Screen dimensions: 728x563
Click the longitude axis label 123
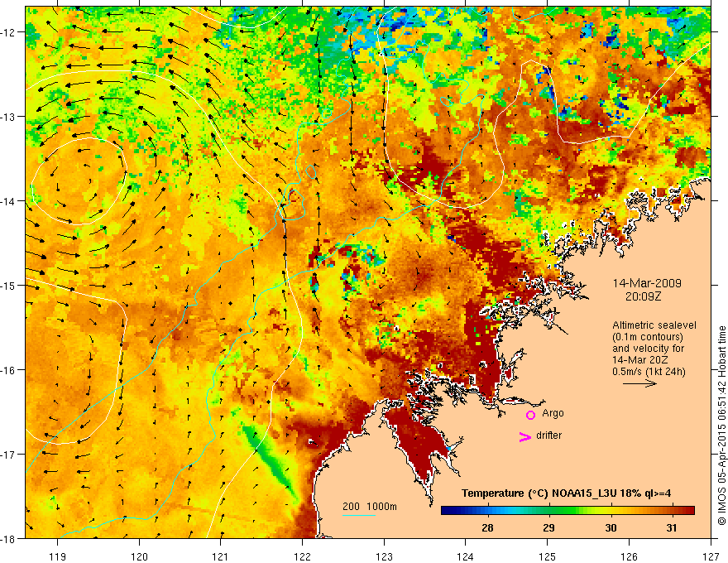tap(384, 556)
